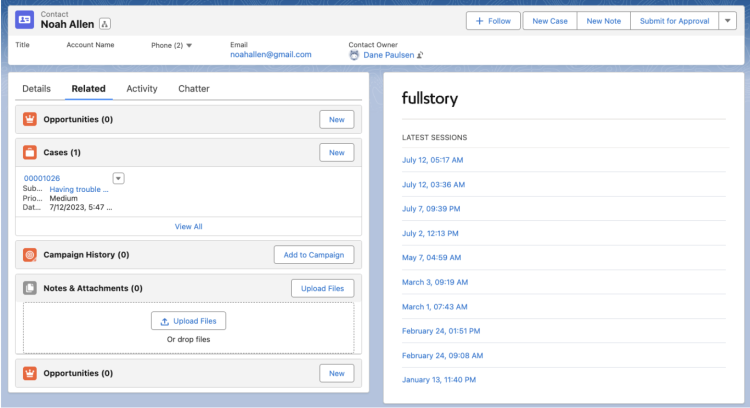The width and height of the screenshot is (750, 408).
Task: Click New in the first Opportunities section
Action: tap(337, 120)
